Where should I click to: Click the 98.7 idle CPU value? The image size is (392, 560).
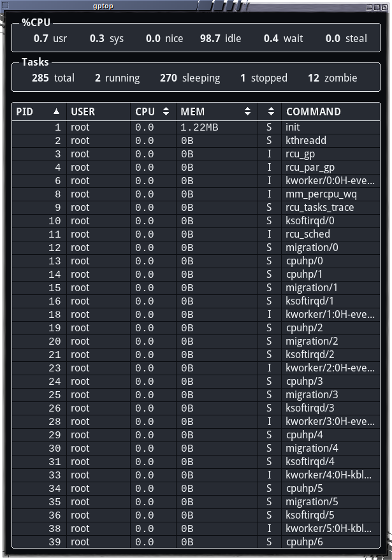pos(221,39)
